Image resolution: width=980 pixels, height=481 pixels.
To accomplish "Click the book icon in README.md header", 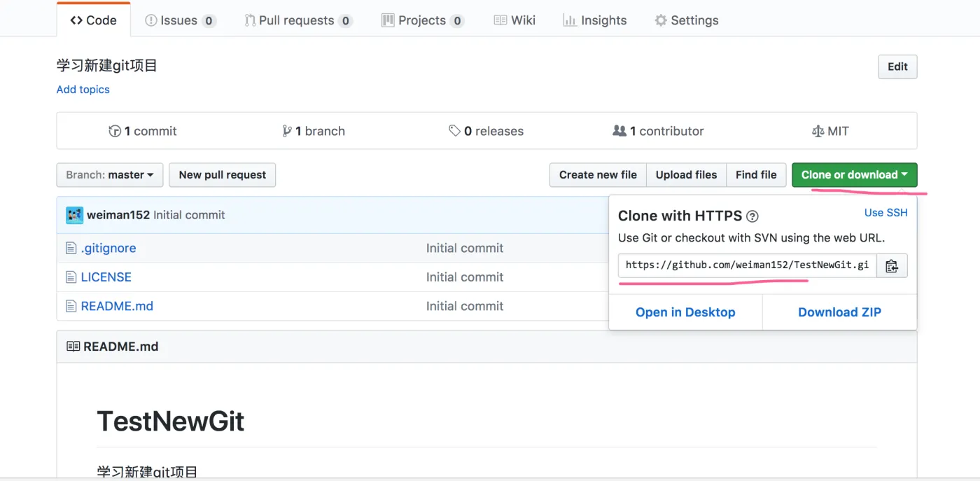I will (73, 347).
